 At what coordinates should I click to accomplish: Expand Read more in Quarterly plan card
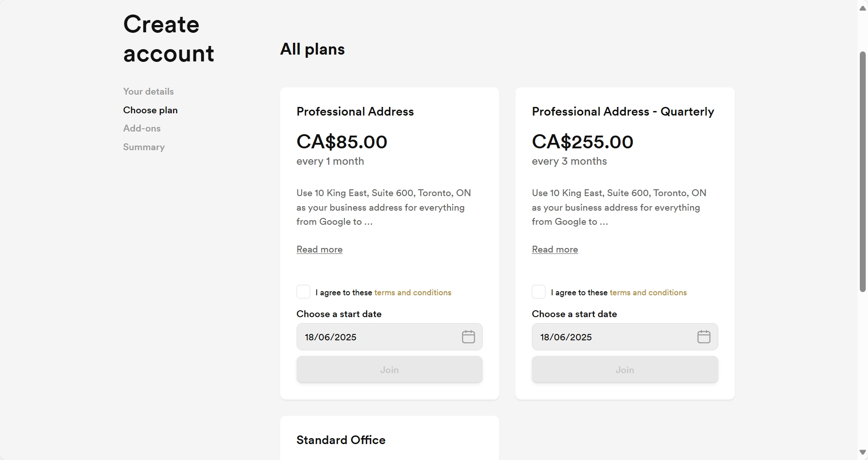tap(555, 249)
